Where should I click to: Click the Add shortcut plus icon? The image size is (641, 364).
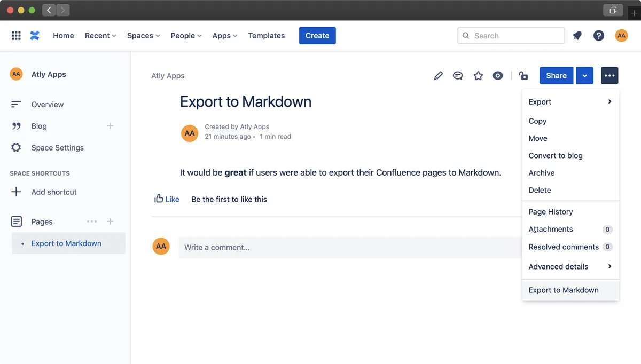(16, 192)
